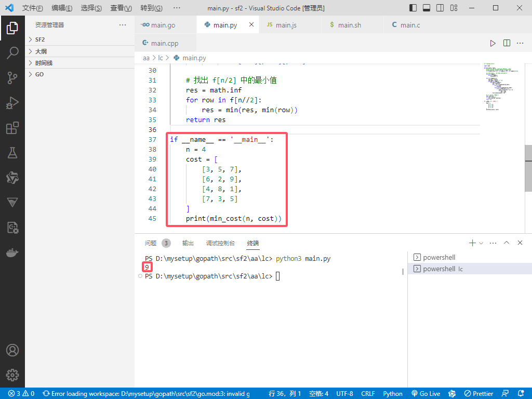The width and height of the screenshot is (532, 399).
Task: Open the notifications bell in status bar
Action: (521, 394)
